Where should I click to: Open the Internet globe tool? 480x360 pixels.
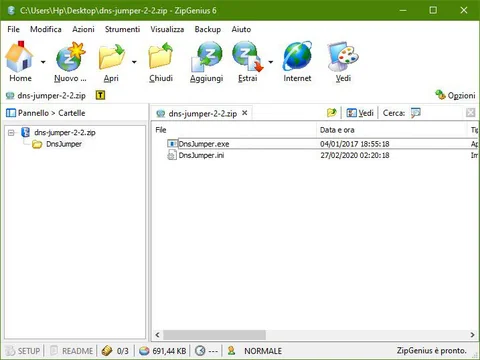[297, 56]
